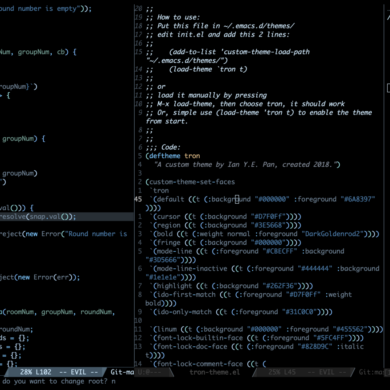
Task: Click the "`(fringe" face definition line
Action: coord(225,243)
